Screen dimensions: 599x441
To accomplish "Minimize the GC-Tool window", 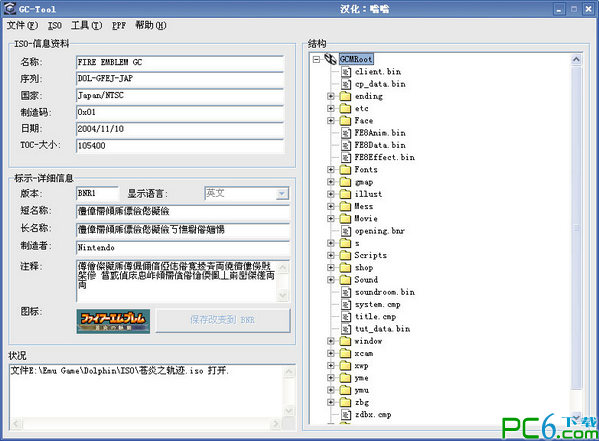I will coord(559,10).
